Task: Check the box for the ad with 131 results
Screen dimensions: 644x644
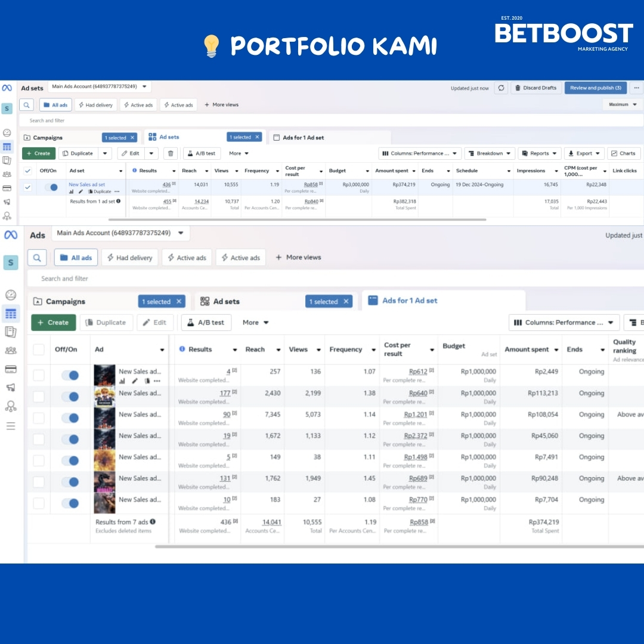Action: 39,482
